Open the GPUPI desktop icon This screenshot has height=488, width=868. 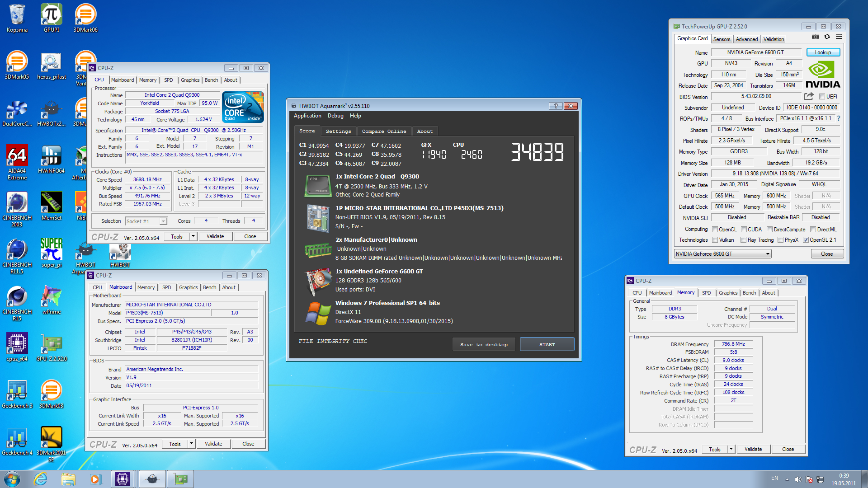pos(51,18)
